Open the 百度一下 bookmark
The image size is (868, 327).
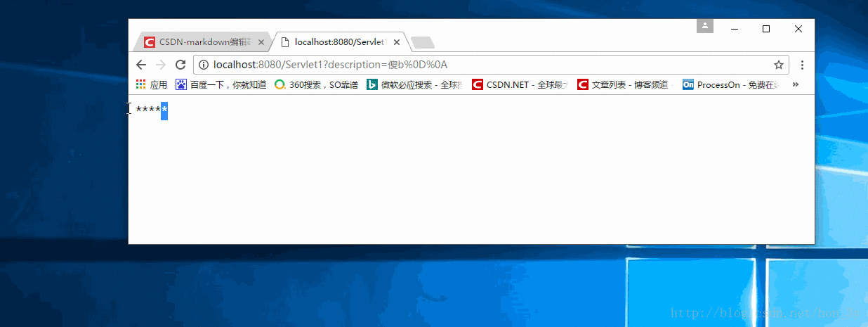click(x=221, y=84)
